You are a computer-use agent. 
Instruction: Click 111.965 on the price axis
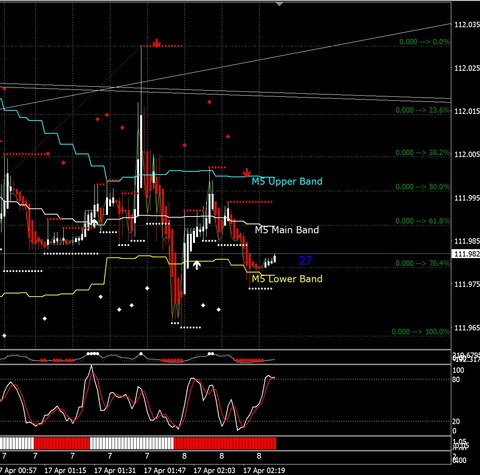point(467,328)
